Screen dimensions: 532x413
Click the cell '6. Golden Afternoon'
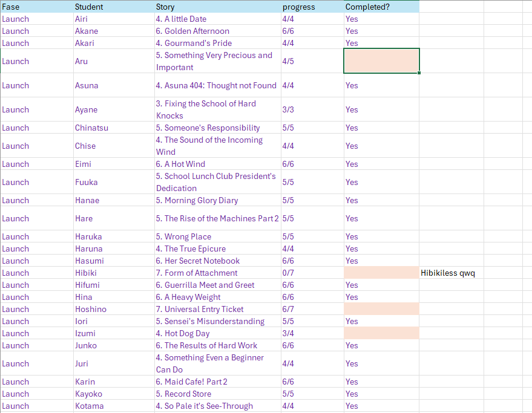point(217,31)
